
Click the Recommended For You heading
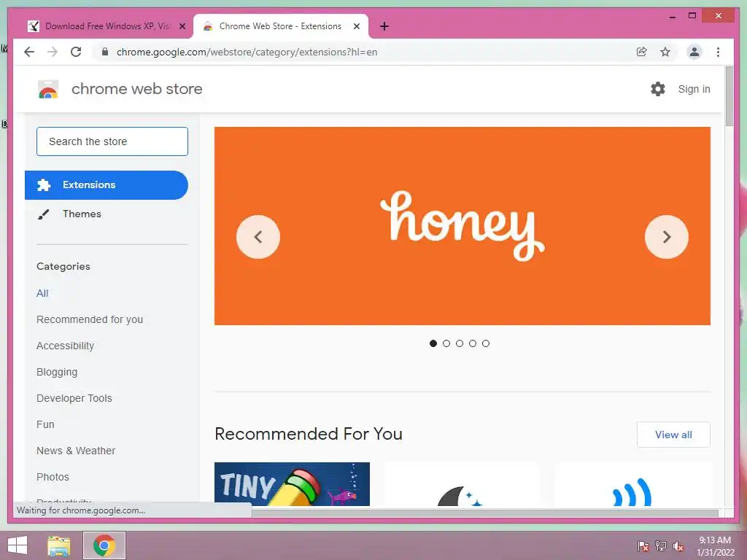309,434
